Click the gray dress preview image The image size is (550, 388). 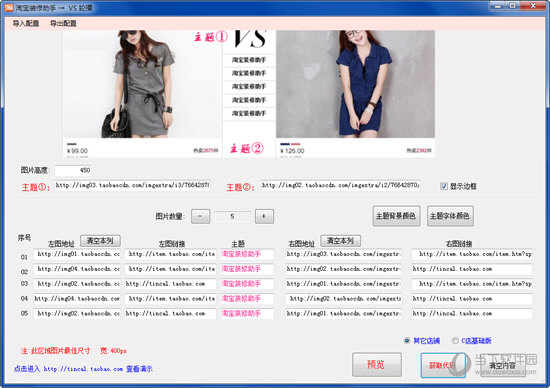point(142,84)
